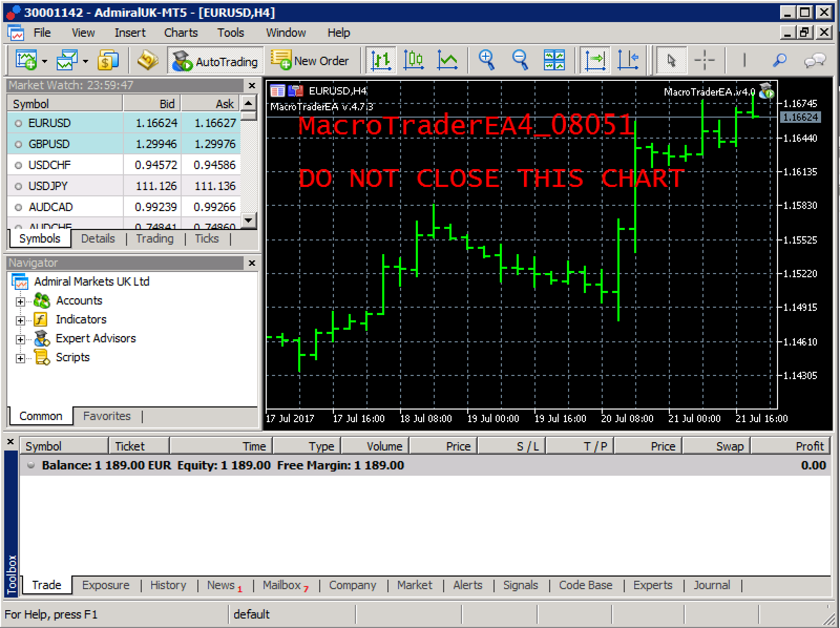Switch to the Favorites tab in Navigator
Screen dimensions: 840x628
pos(107,416)
